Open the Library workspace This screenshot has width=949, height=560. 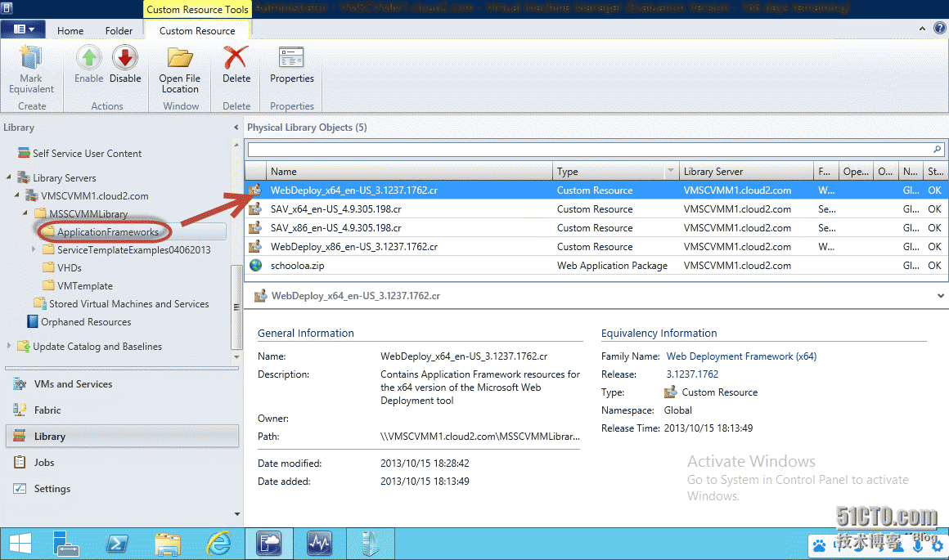tap(122, 436)
